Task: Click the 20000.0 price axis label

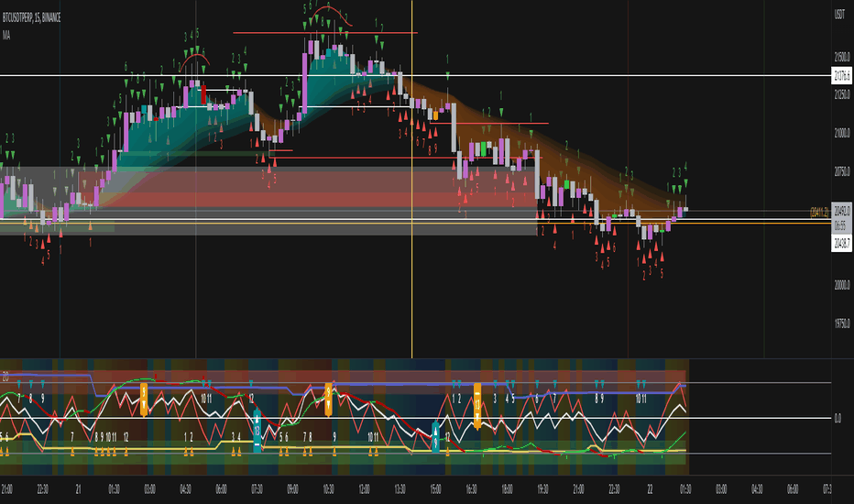Action: [842, 285]
